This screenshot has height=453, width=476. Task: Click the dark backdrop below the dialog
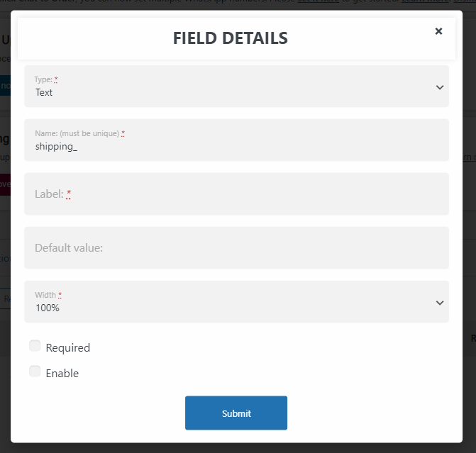[x=237, y=448]
